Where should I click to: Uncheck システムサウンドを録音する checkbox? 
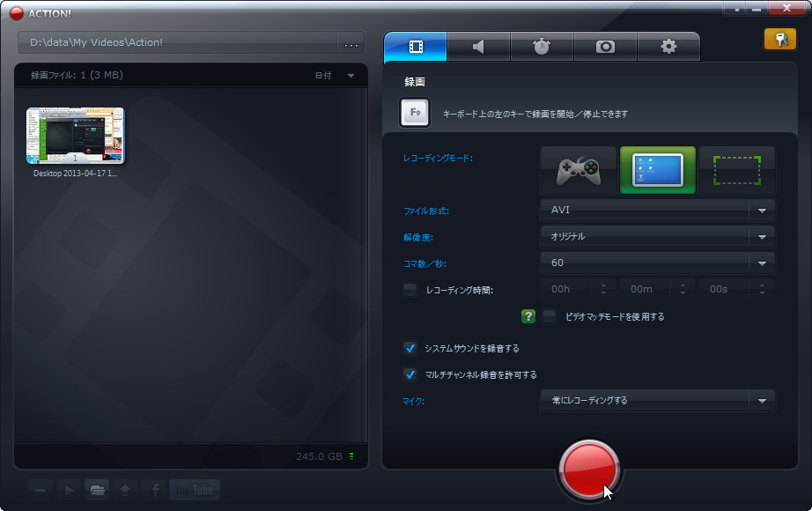point(410,348)
